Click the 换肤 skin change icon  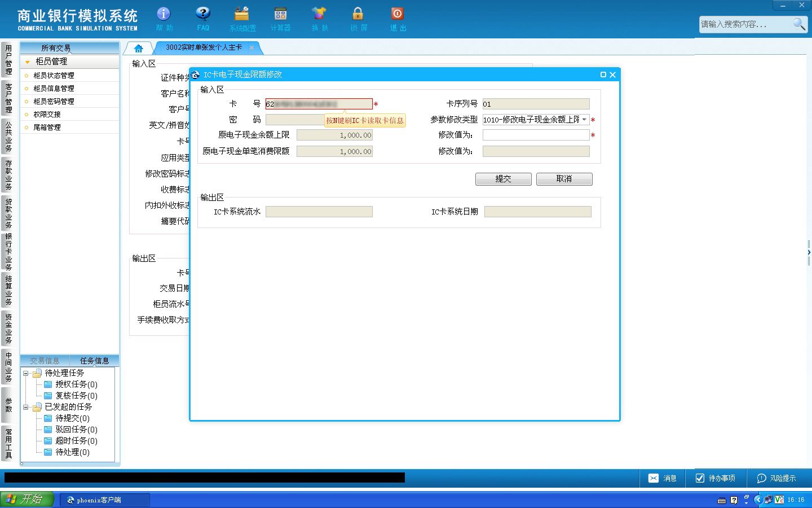319,19
